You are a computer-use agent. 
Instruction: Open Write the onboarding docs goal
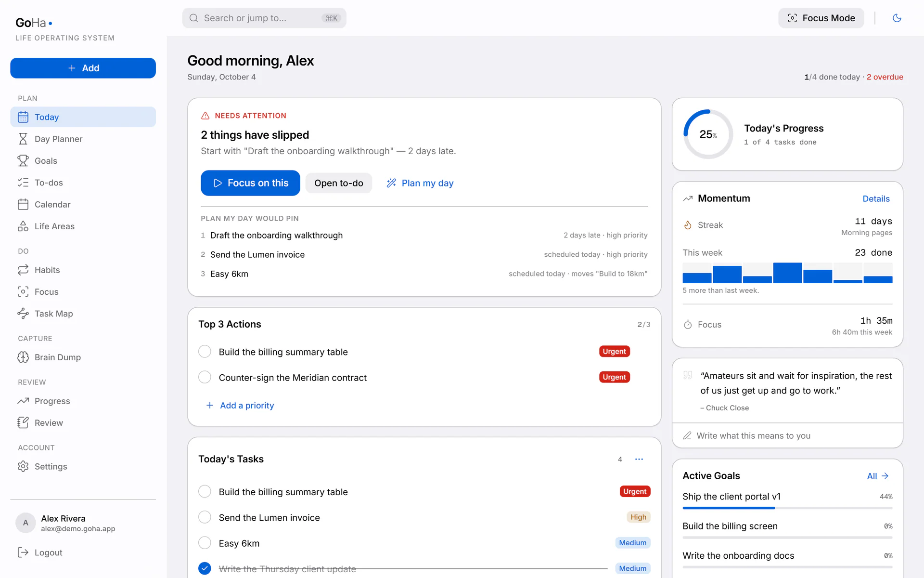(x=787, y=558)
